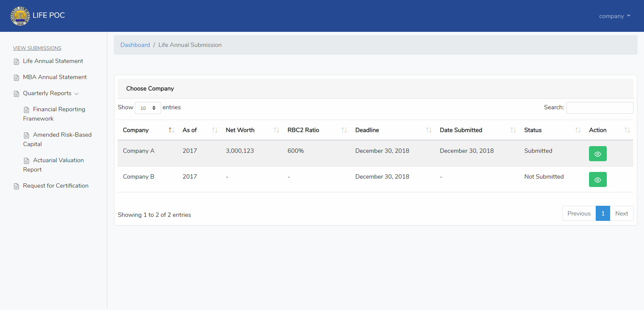Click the Life Annual Submission breadcrumb text

pyautogui.click(x=190, y=45)
